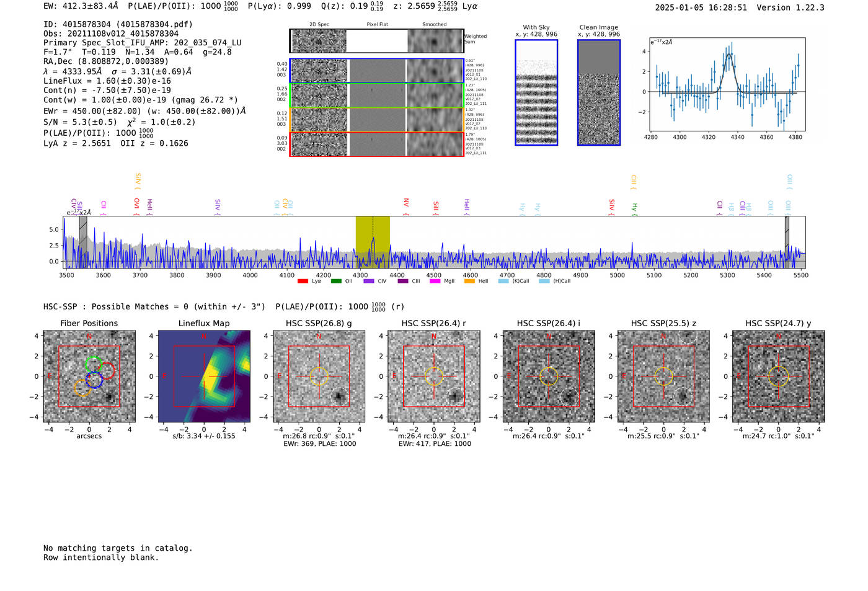Click the 'EWr: 417, PLAE: 1000' caption
Screen dimensions: 868x591
pos(435,444)
